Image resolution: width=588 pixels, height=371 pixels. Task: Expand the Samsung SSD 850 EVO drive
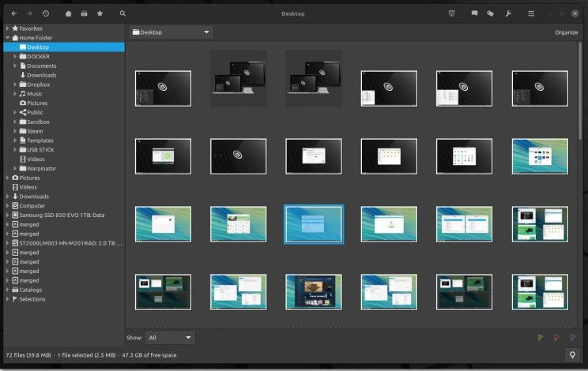(x=7, y=215)
